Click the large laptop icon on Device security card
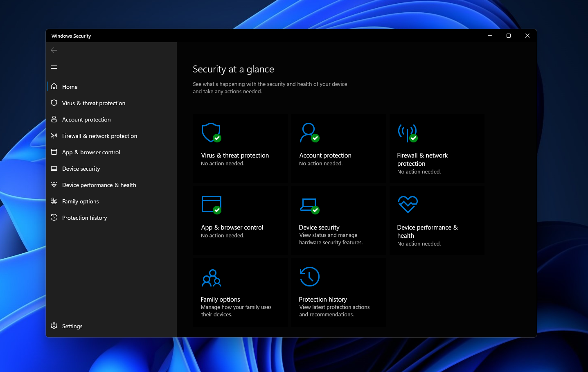Screen dimensions: 588x372 [309, 206]
